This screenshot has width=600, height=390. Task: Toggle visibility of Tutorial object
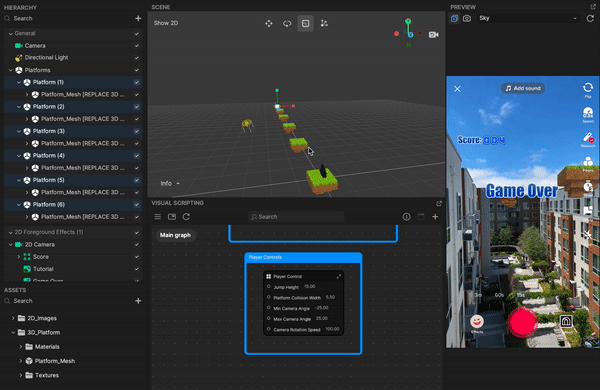[x=137, y=269]
